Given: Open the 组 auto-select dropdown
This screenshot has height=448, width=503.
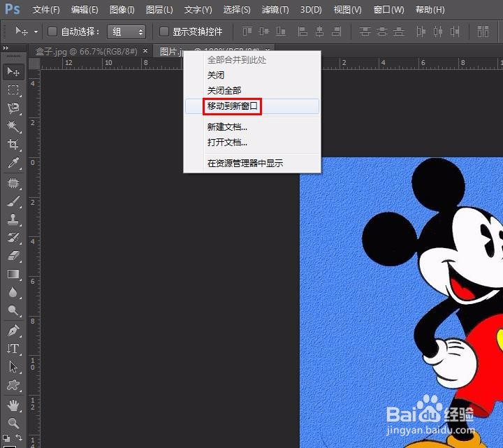Looking at the screenshot, I should point(126,31).
